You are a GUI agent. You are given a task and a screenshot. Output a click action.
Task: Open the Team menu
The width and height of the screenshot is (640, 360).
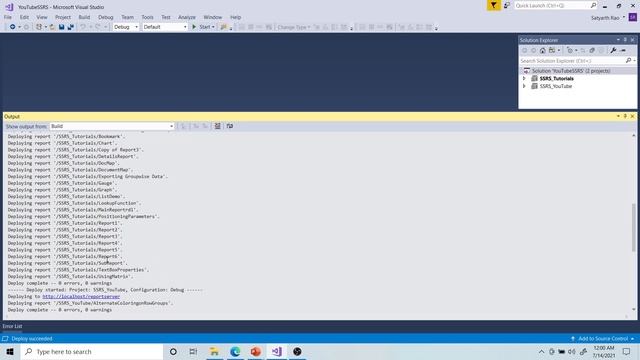[x=127, y=17]
